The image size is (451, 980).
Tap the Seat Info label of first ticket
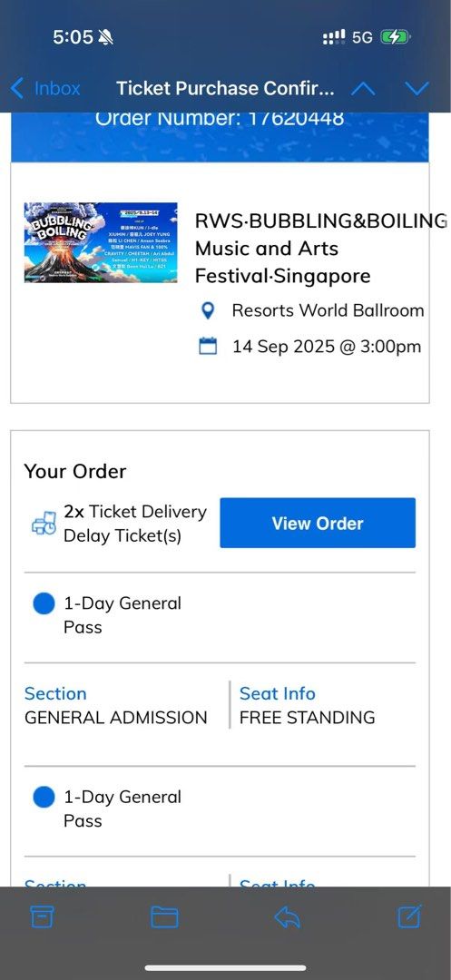(x=278, y=693)
